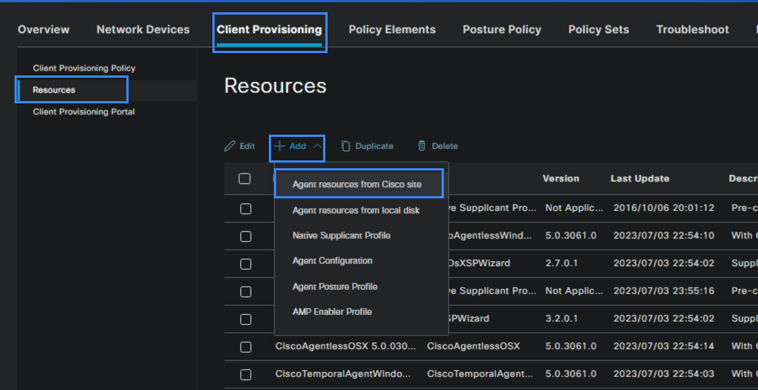The height and width of the screenshot is (390, 758).
Task: Select the Client Provisioning tab
Action: point(269,29)
